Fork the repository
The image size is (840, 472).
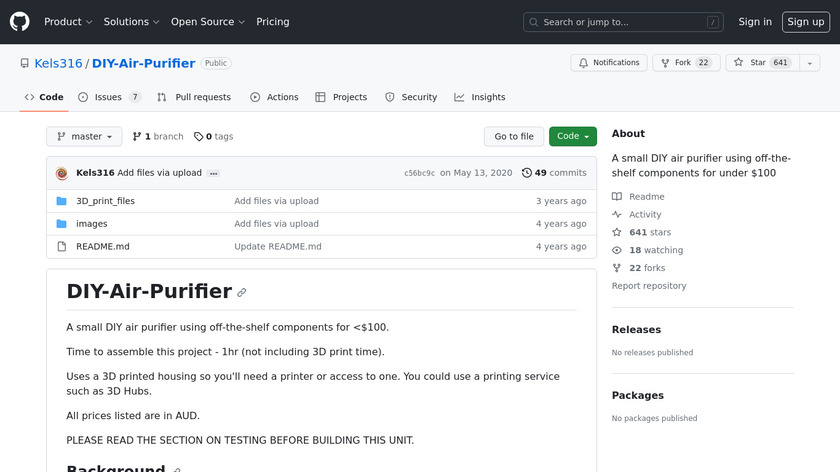pyautogui.click(x=686, y=63)
